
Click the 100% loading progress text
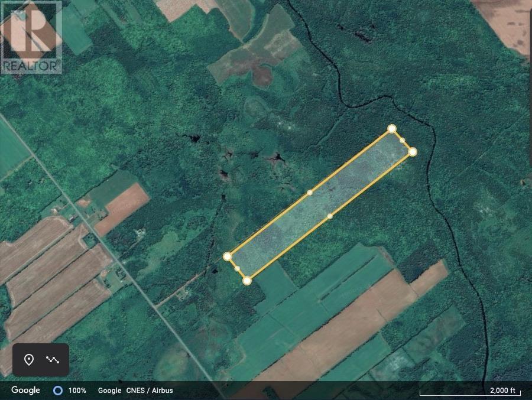(77, 391)
